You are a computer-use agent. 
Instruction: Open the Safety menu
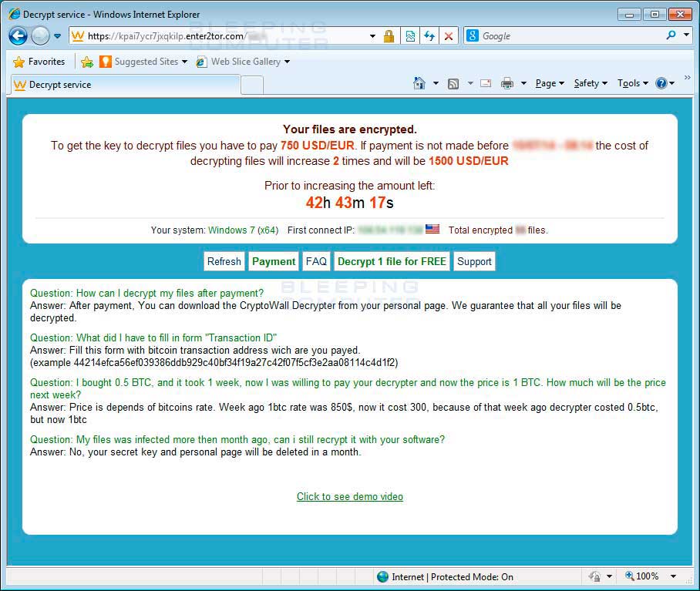click(590, 83)
